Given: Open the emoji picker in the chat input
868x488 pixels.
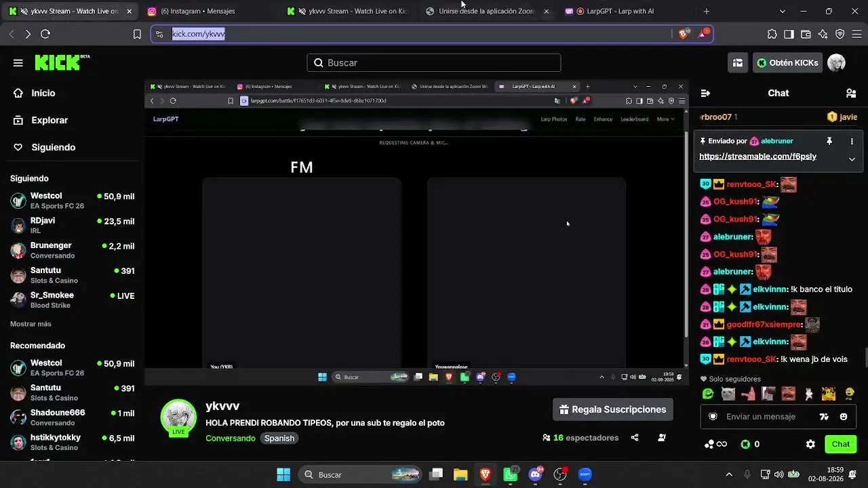Looking at the screenshot, I should point(844,417).
